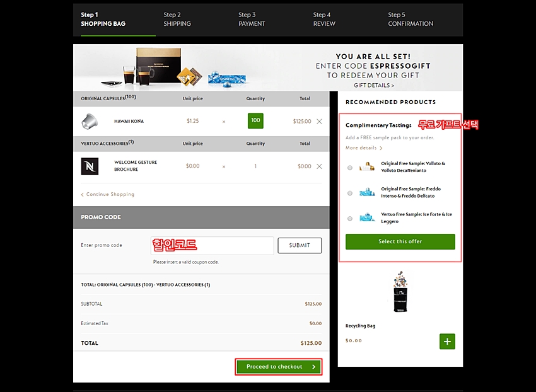
Task: Go to Step 4 Review
Action: point(324,19)
